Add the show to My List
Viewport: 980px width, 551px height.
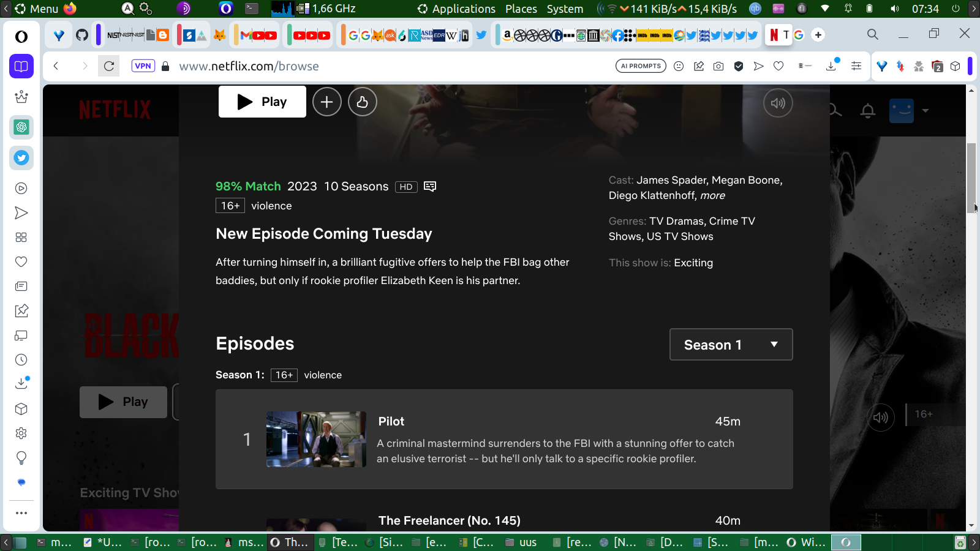click(327, 102)
